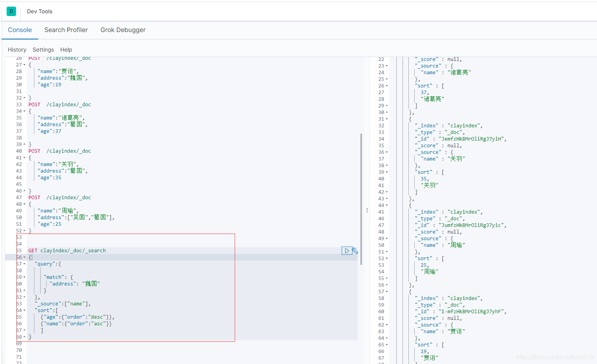Screen dimensions: 597x364
Task: Open the Search Profiler tab
Action: (66, 30)
